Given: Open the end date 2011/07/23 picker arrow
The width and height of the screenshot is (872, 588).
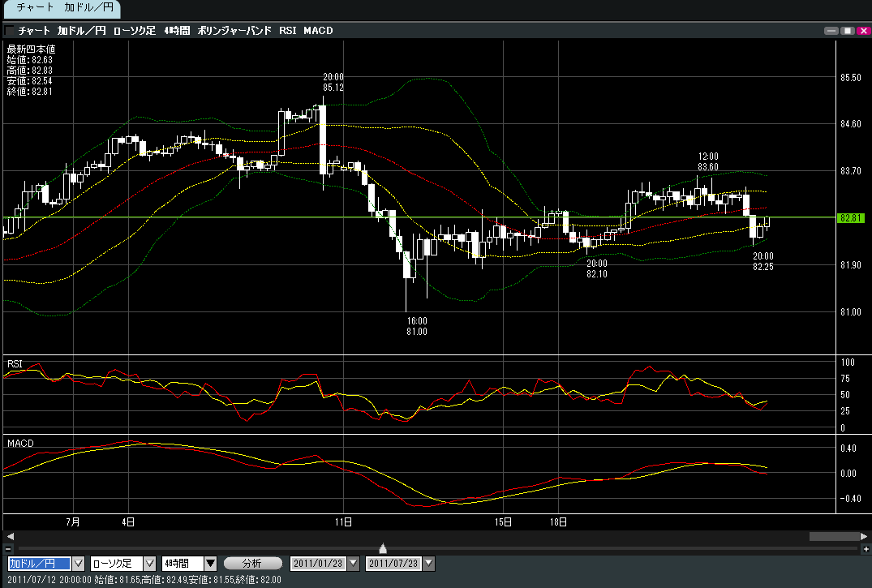Looking at the screenshot, I should coord(429,563).
